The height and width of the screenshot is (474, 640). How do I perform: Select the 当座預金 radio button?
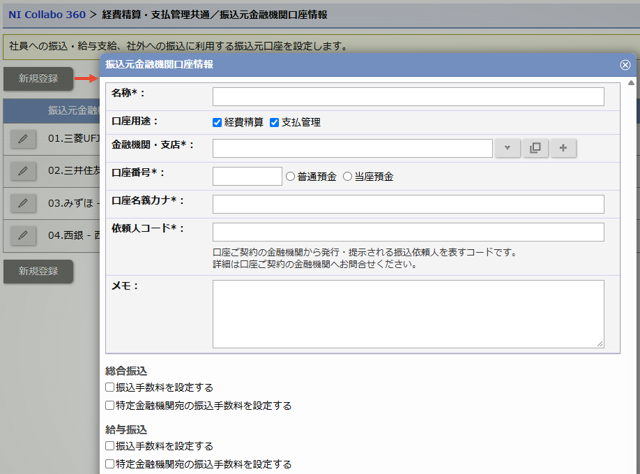pos(348,176)
